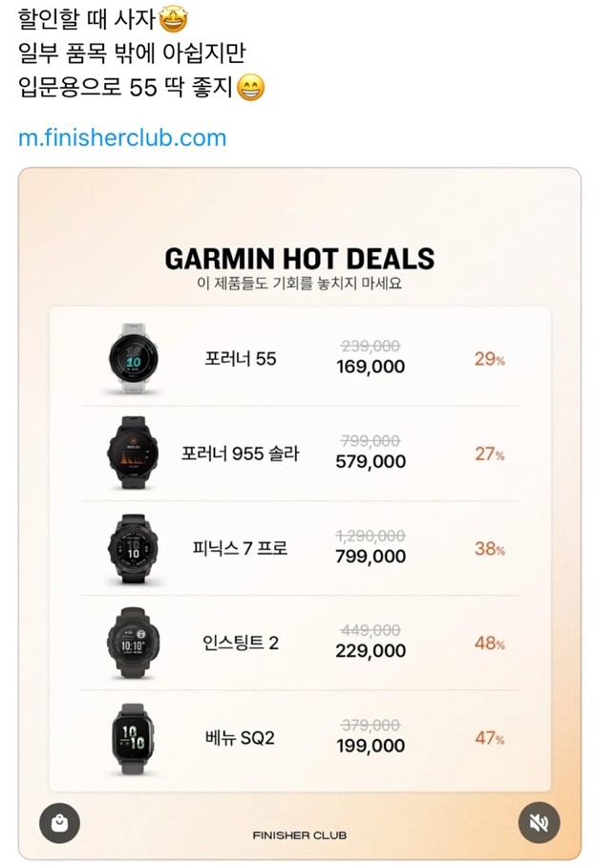Click the 48% discount label

click(489, 644)
